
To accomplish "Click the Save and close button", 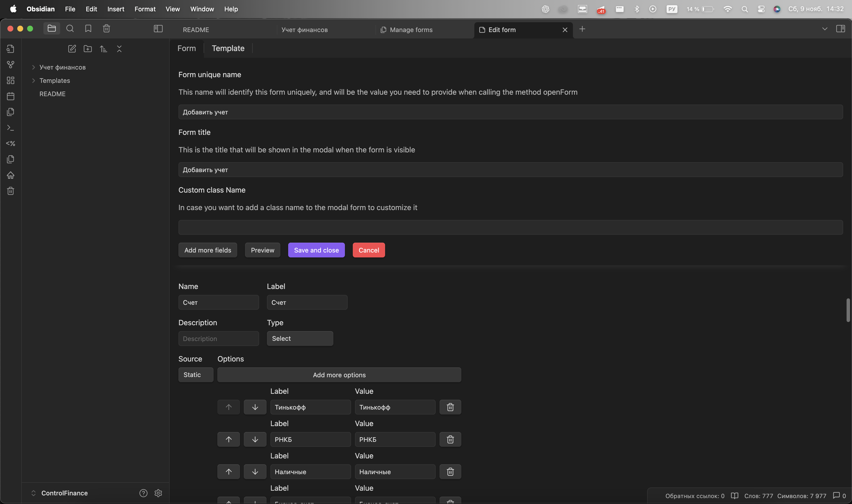I will pyautogui.click(x=316, y=250).
